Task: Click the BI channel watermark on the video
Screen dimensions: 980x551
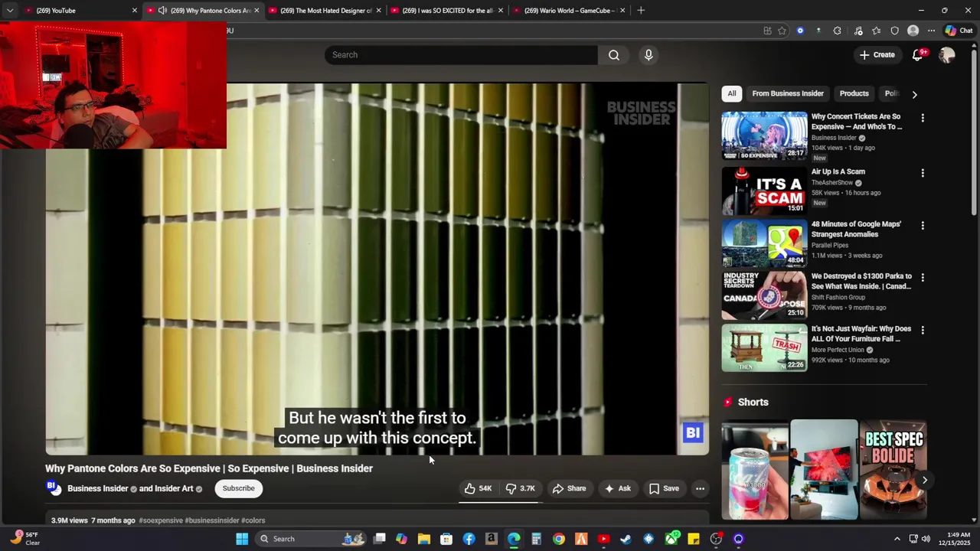Action: 693,433
